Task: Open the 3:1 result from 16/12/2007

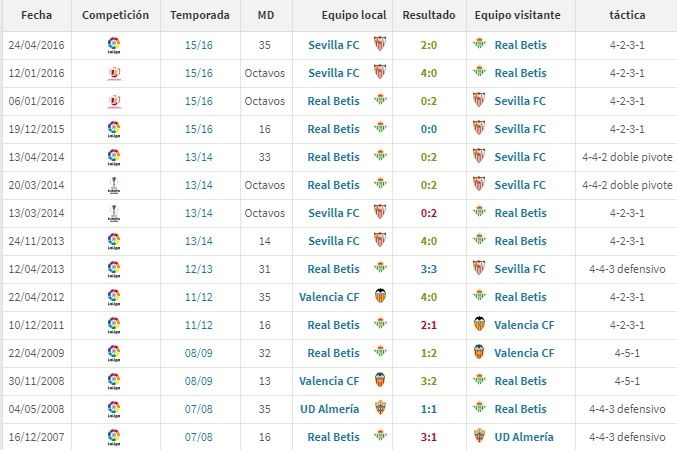Action: 428,437
